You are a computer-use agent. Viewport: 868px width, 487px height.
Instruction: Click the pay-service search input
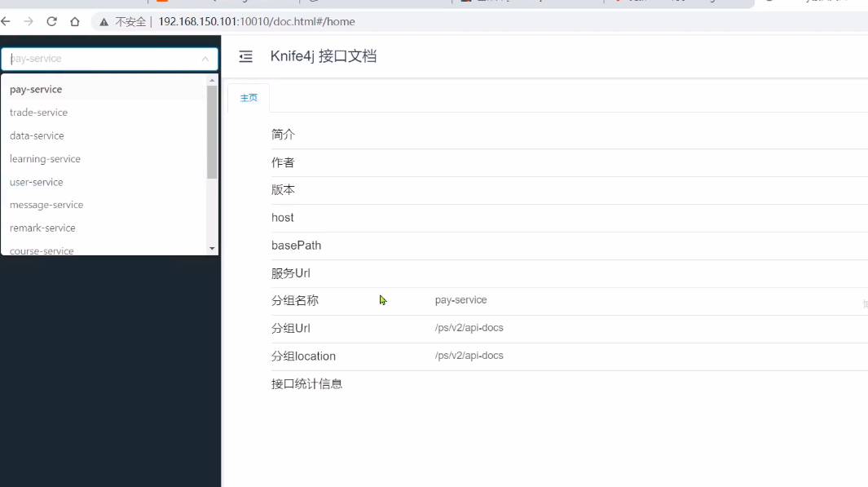(x=109, y=59)
